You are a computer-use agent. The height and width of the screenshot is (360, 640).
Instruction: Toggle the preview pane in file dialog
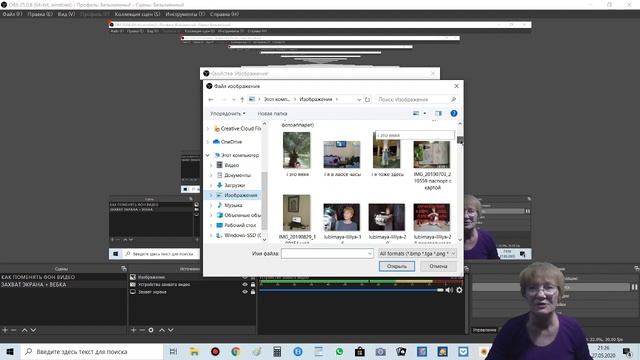click(x=438, y=113)
